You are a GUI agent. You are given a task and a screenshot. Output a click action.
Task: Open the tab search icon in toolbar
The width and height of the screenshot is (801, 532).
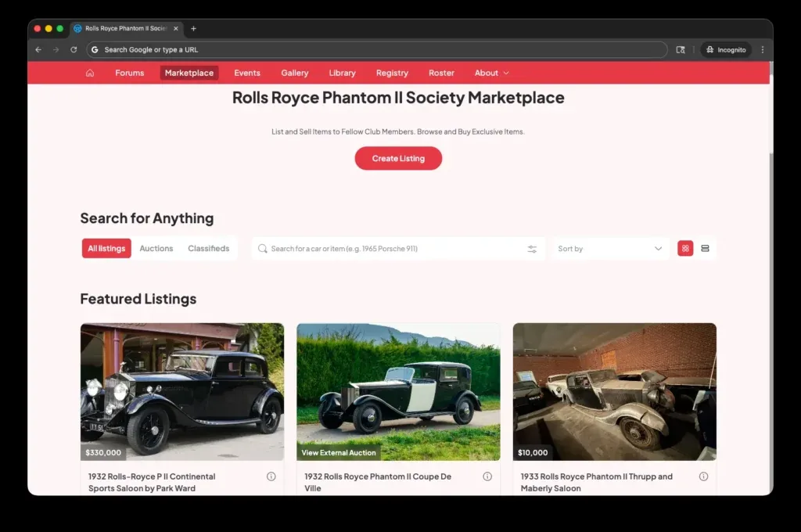click(x=681, y=49)
